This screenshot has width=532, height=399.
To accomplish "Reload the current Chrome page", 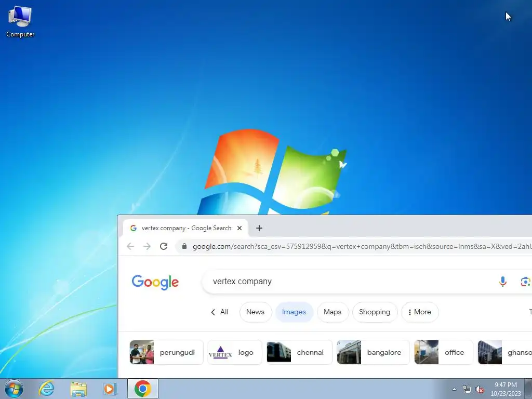I will click(164, 246).
